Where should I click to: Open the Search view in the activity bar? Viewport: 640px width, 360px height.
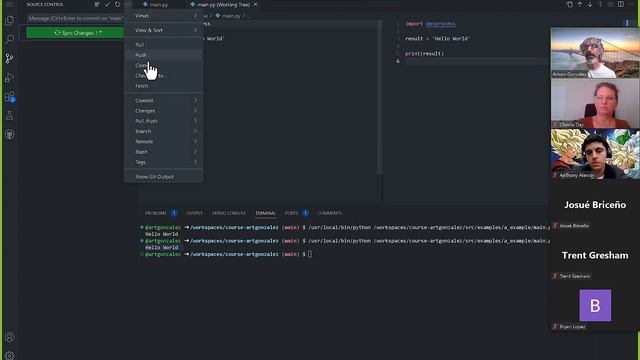click(9, 39)
